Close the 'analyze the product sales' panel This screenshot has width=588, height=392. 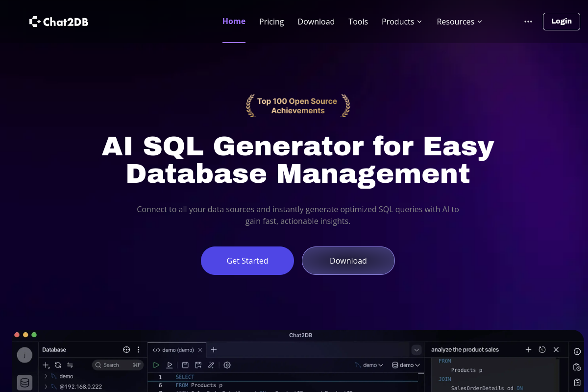pos(556,350)
